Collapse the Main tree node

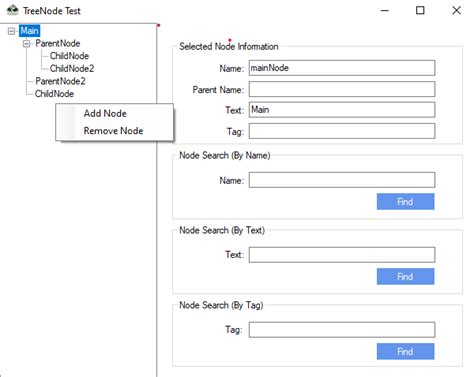(x=11, y=31)
